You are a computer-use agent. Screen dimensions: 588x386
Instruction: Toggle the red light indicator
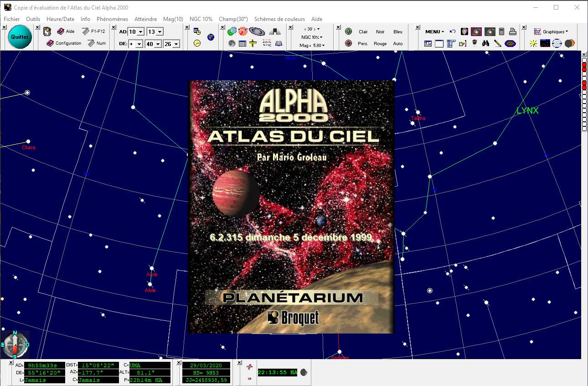[349, 43]
